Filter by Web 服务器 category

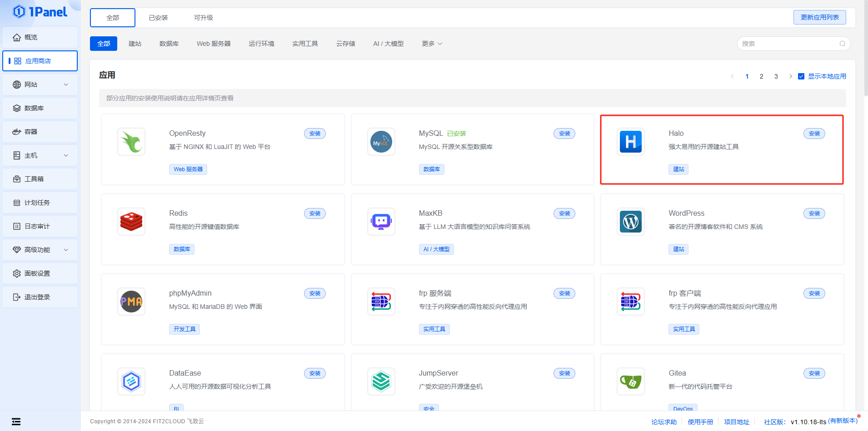point(214,44)
